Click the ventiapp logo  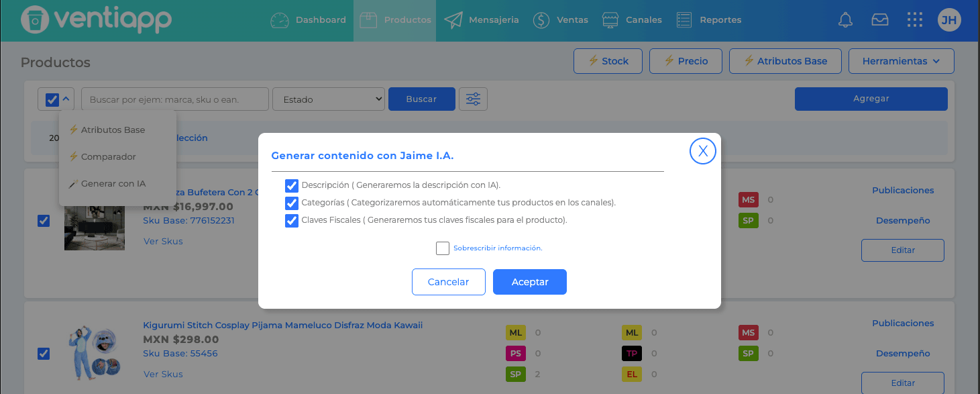(x=96, y=20)
